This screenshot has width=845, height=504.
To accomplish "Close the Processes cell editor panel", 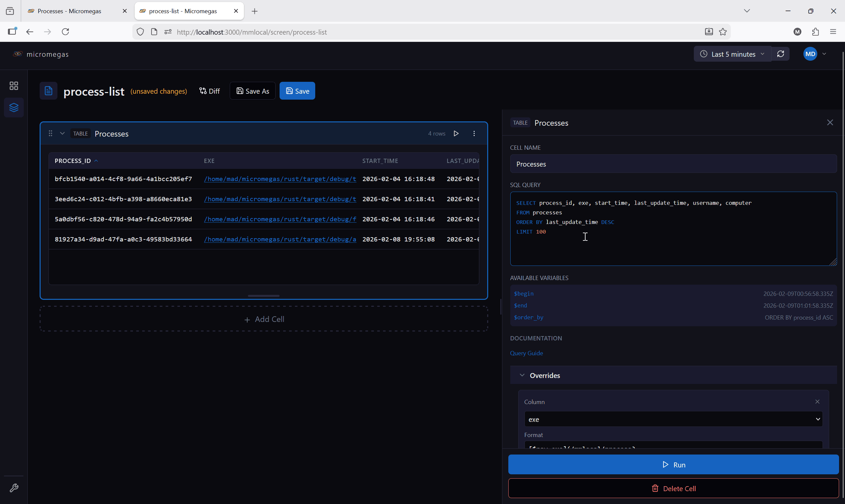I will click(x=830, y=123).
